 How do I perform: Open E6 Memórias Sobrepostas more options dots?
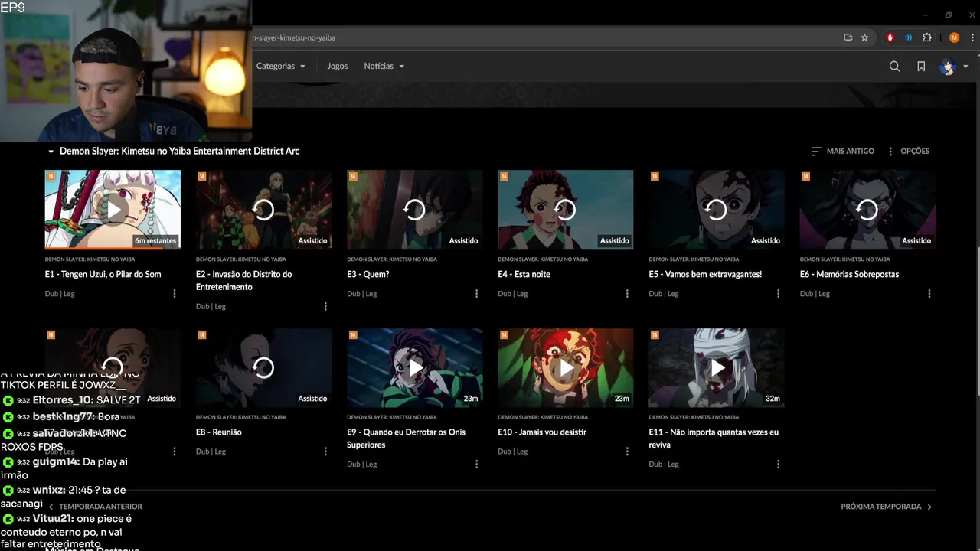click(929, 294)
